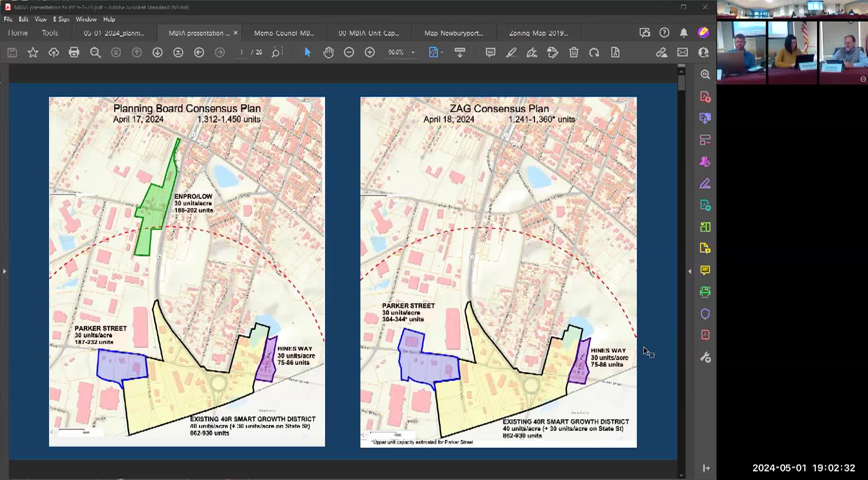Open search tool in right pane

(705, 74)
